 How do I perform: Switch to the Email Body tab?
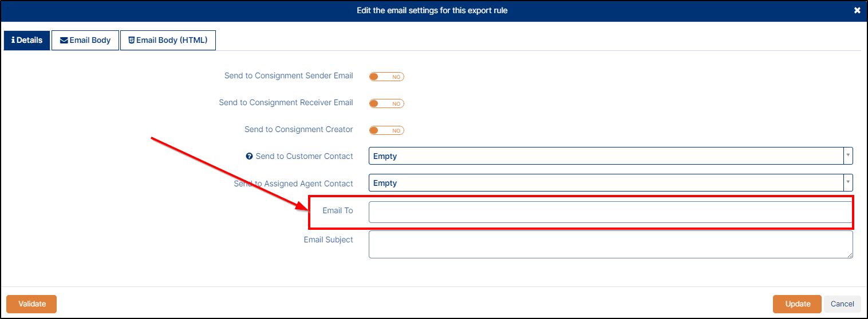(x=85, y=41)
